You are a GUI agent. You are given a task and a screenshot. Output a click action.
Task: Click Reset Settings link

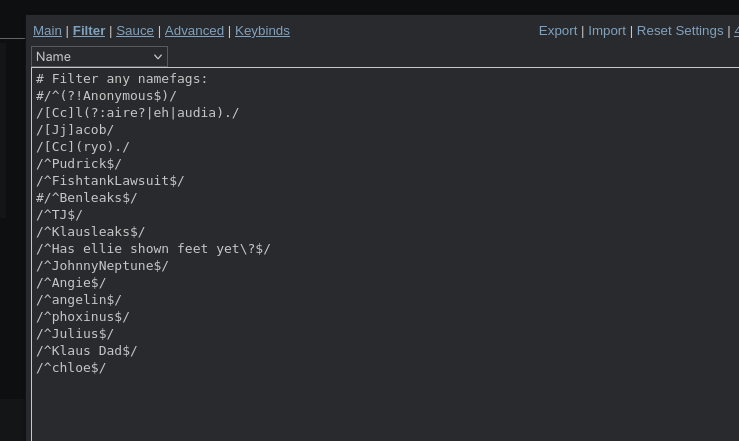pyautogui.click(x=680, y=31)
